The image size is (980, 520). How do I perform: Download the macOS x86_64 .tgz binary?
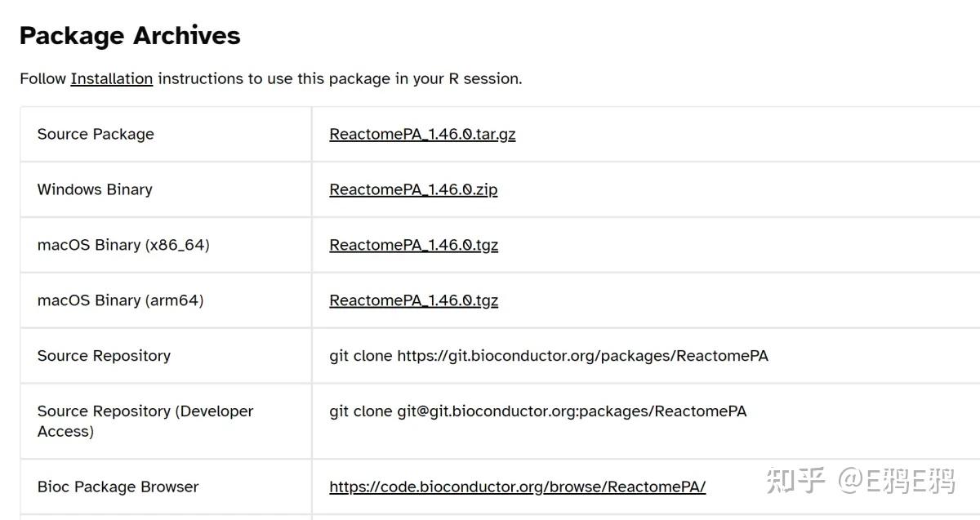point(413,246)
